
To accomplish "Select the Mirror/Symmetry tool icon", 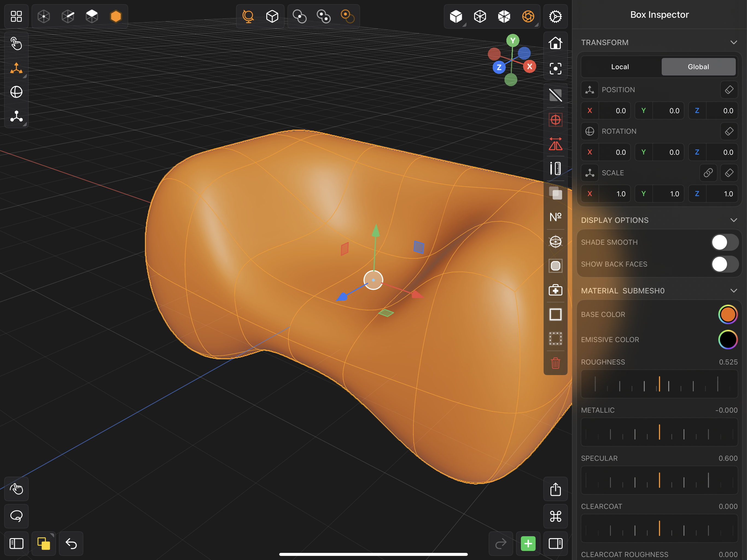I will [555, 144].
